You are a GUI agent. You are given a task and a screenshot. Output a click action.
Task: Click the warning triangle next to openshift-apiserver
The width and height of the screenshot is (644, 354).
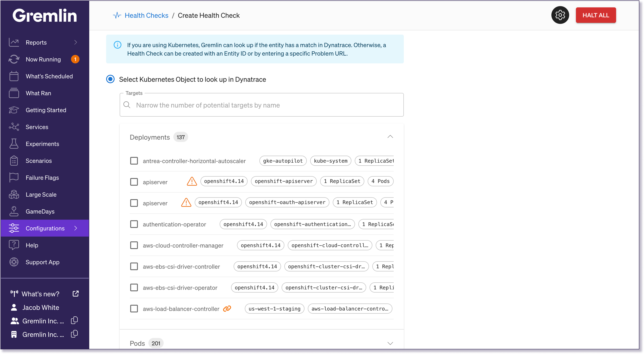coord(192,181)
